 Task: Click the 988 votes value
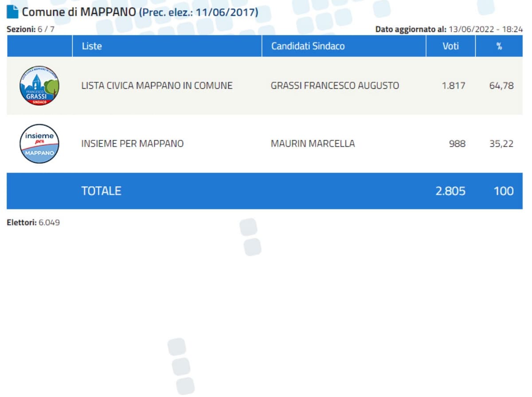click(457, 144)
